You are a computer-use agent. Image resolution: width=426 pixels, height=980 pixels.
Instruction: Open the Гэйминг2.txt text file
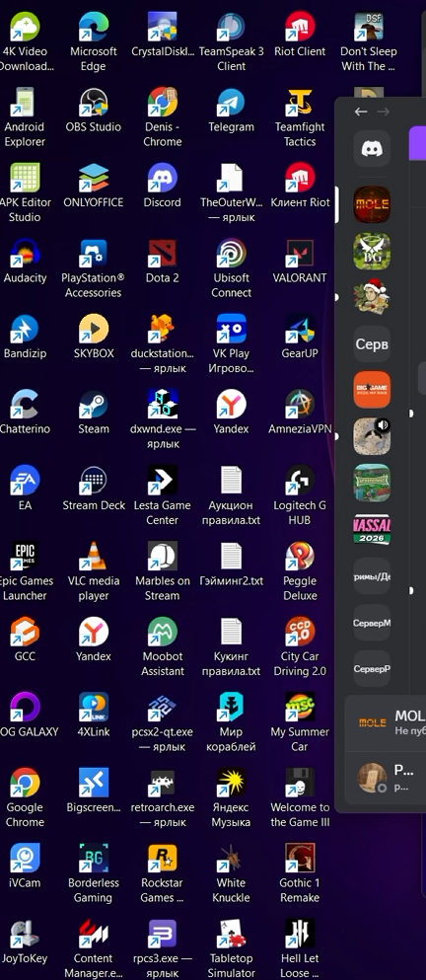[x=231, y=557]
